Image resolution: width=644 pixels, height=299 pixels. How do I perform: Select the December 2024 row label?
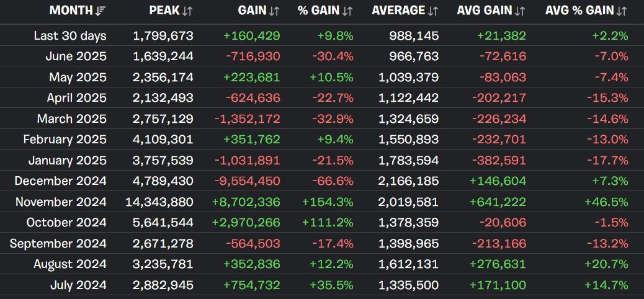click(60, 181)
